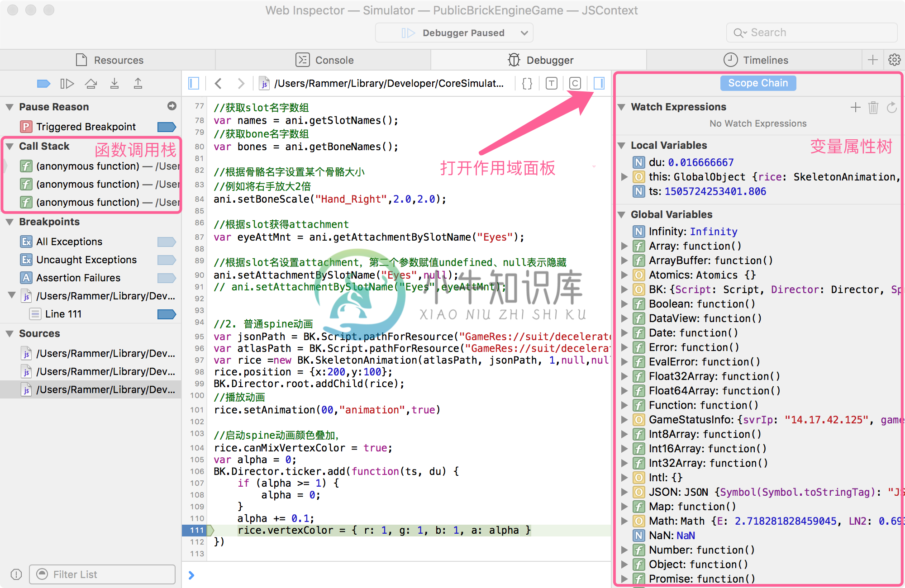Expand the 'this: GlobalObject' variable
The image size is (905, 588).
[624, 177]
